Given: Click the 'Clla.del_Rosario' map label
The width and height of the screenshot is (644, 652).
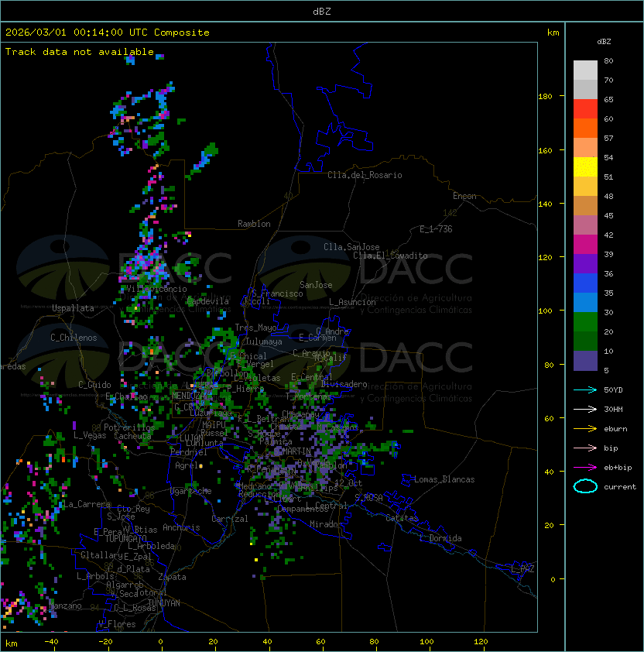Looking at the screenshot, I should [365, 175].
